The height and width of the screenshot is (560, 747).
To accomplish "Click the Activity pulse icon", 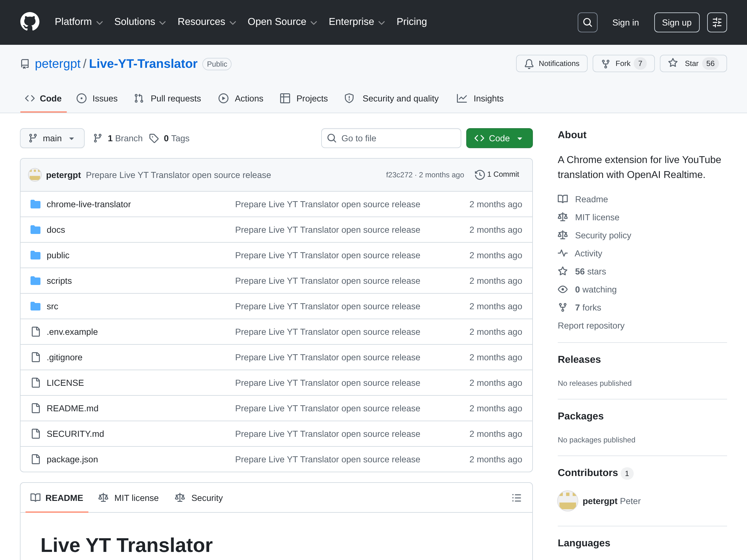I will click(563, 253).
